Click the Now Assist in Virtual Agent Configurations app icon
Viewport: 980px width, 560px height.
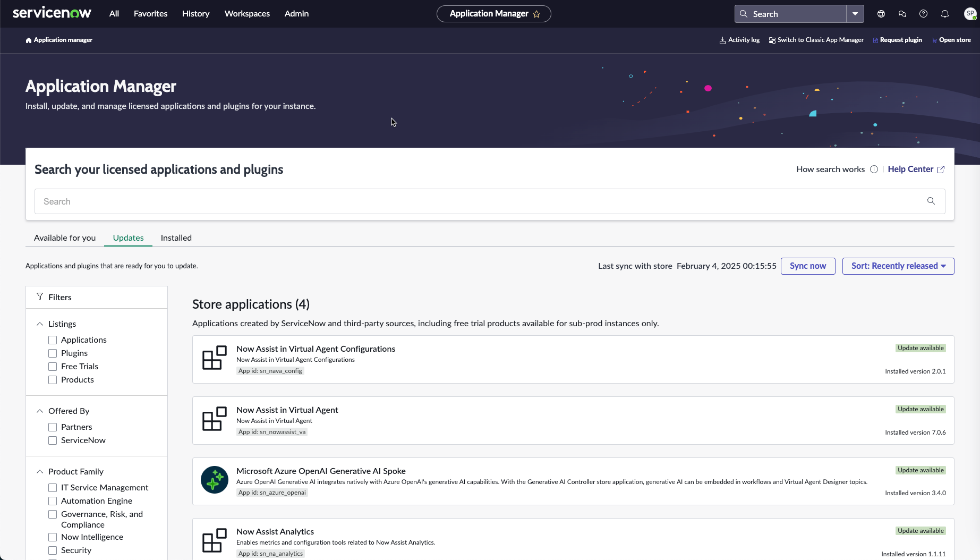(x=214, y=358)
